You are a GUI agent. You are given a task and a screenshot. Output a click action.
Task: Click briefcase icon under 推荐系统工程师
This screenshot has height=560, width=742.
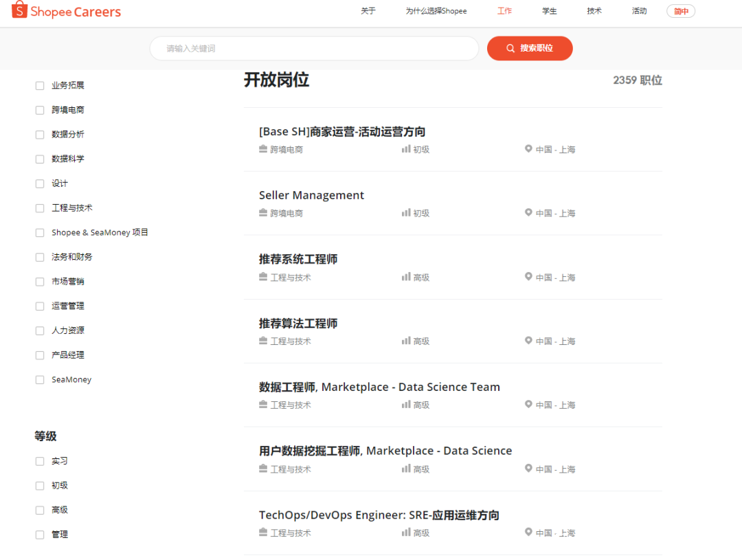(263, 277)
